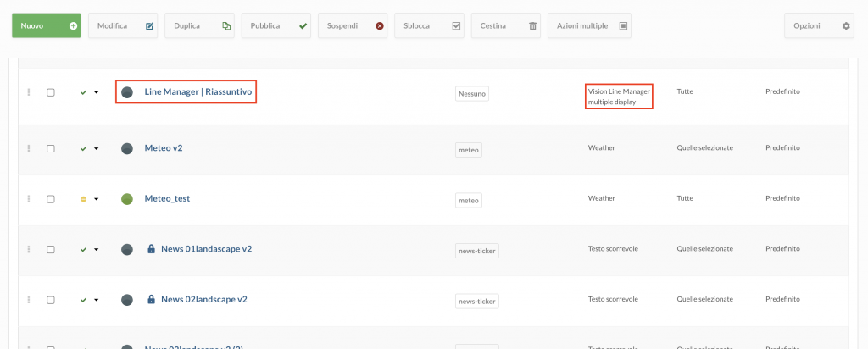Screen dimensions: 868x349
Task: Open the News 02landscape v2 link
Action: point(203,299)
